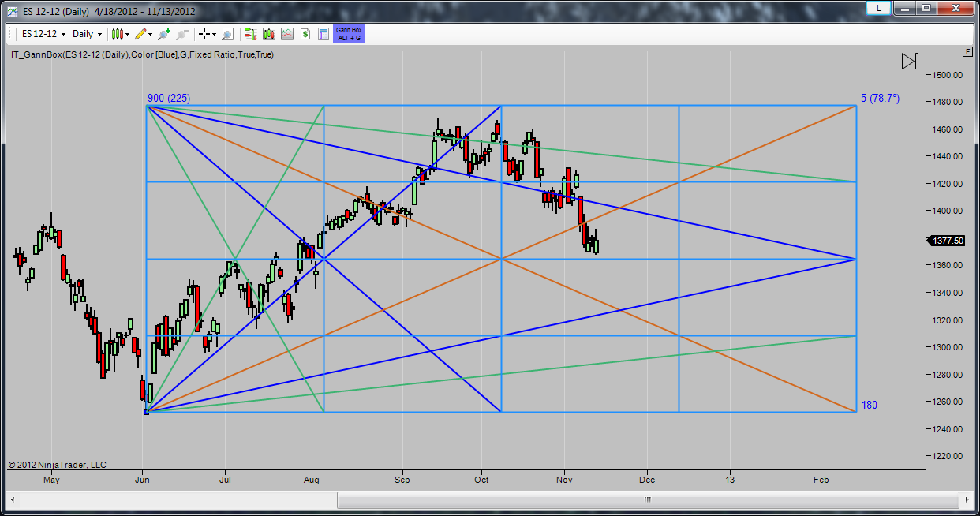Click the 1377.50 current price marker
980x516 pixels.
[947, 241]
